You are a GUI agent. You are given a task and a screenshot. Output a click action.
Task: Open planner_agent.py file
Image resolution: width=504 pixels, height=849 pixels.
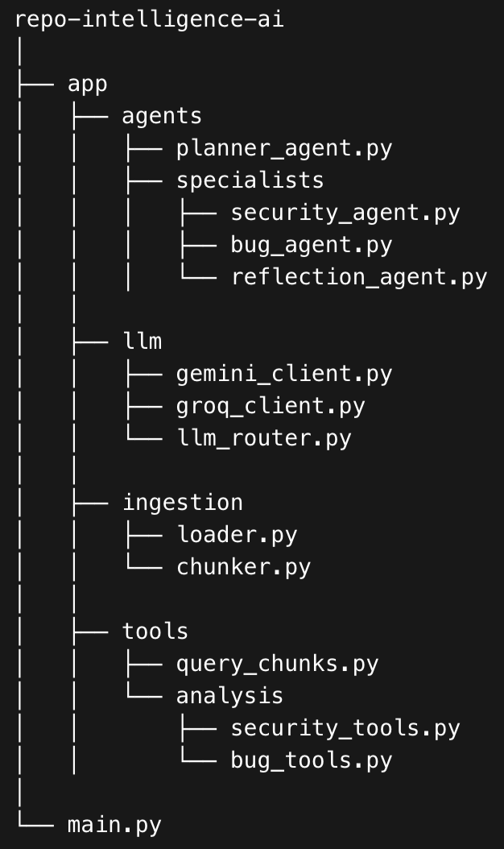tap(284, 148)
